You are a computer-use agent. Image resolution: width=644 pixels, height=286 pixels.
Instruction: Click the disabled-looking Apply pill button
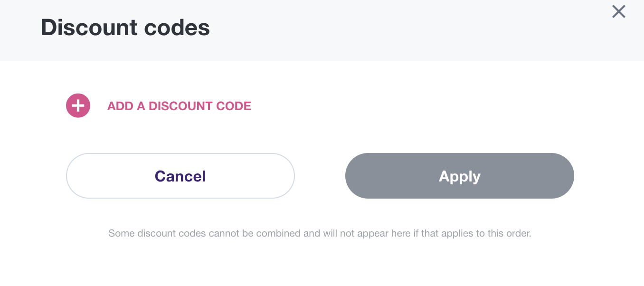pyautogui.click(x=459, y=176)
